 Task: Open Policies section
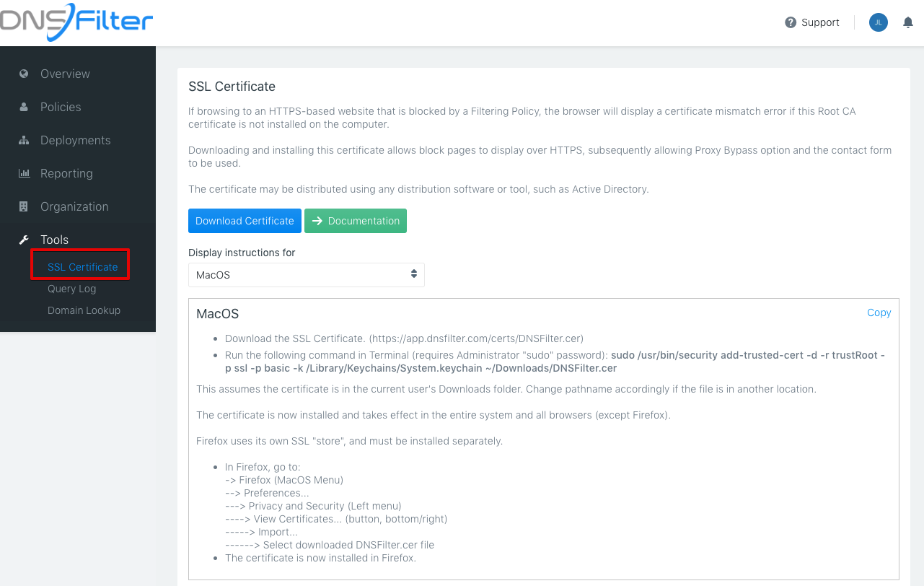(61, 107)
